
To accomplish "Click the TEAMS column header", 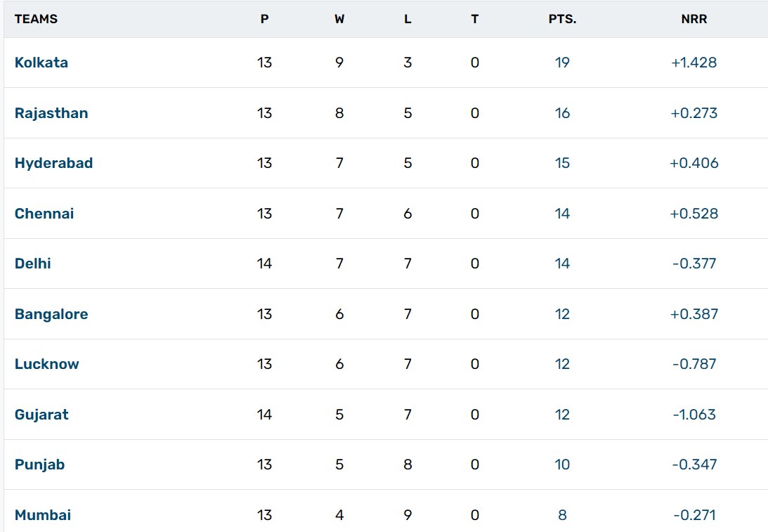I will click(36, 19).
